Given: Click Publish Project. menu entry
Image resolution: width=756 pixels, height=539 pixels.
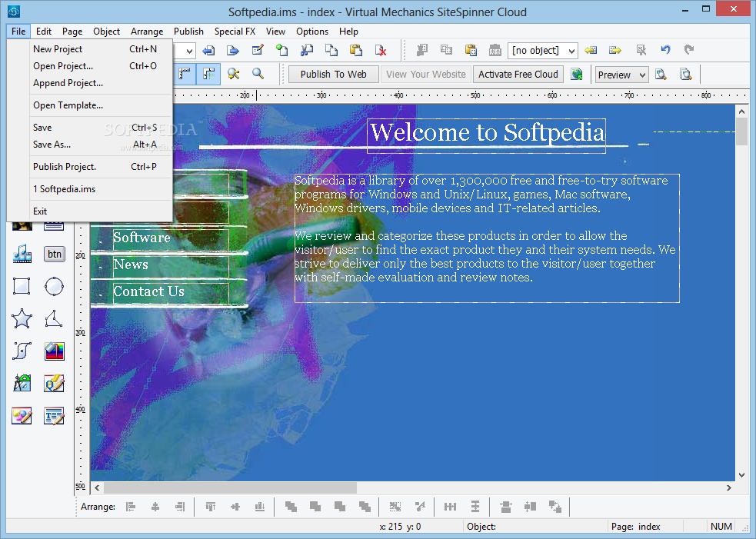Looking at the screenshot, I should tap(95, 166).
